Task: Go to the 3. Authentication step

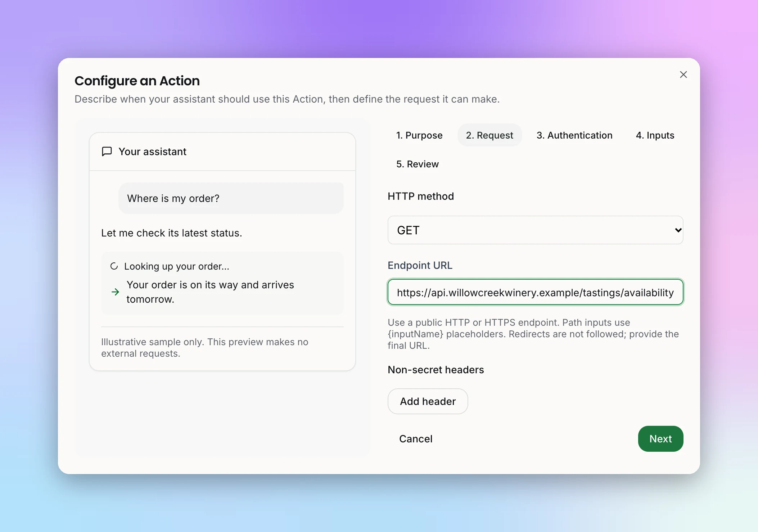Action: point(574,135)
